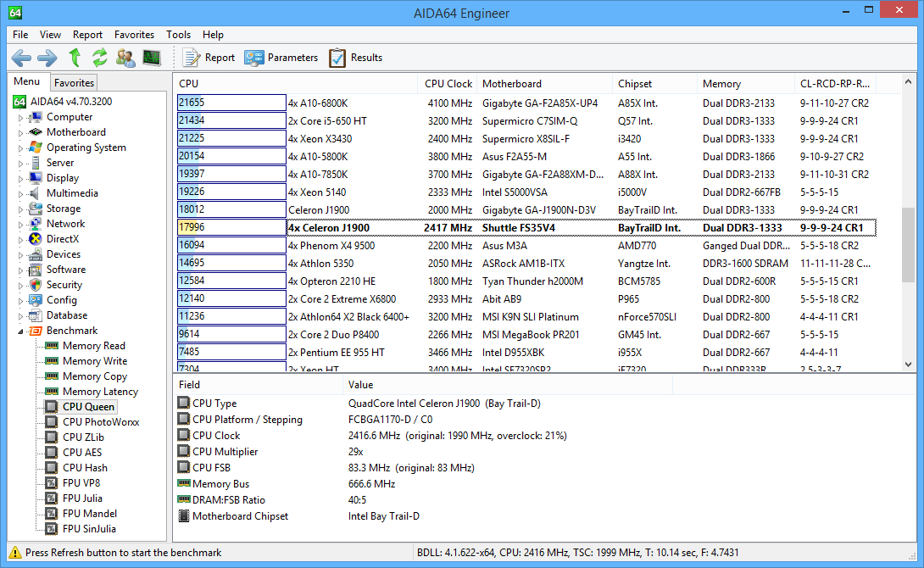The image size is (924, 568).
Task: Select the Software icon in the tree
Action: coord(36,270)
